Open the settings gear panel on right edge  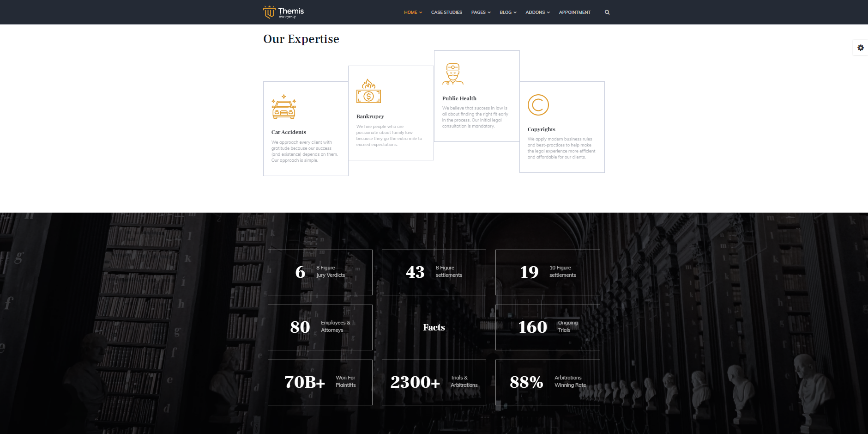point(861,48)
